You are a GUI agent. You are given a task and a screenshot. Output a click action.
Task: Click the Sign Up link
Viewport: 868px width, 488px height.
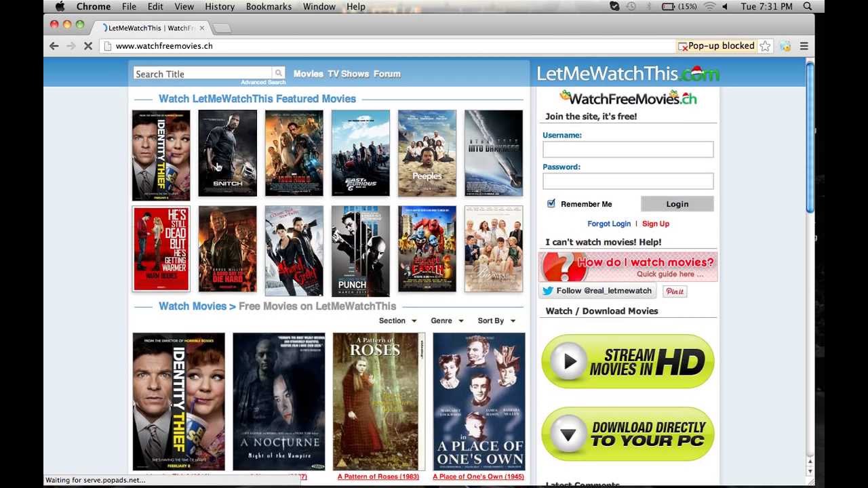pos(656,224)
